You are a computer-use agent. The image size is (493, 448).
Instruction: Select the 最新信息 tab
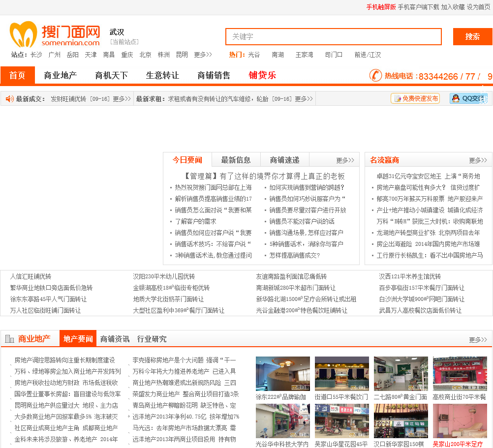[x=236, y=160]
